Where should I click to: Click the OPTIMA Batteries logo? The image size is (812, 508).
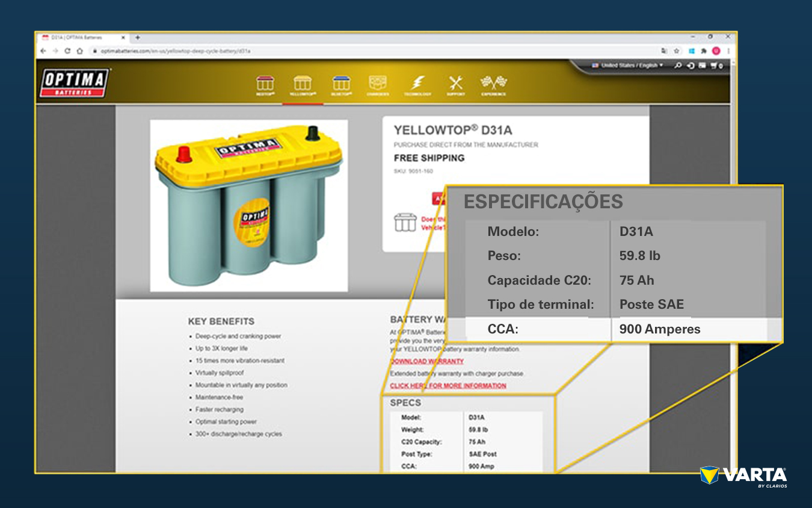[75, 83]
